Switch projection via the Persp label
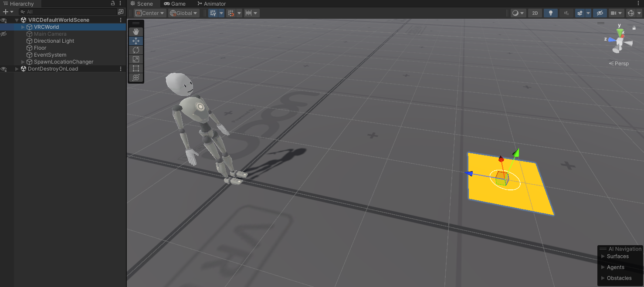 pos(619,64)
